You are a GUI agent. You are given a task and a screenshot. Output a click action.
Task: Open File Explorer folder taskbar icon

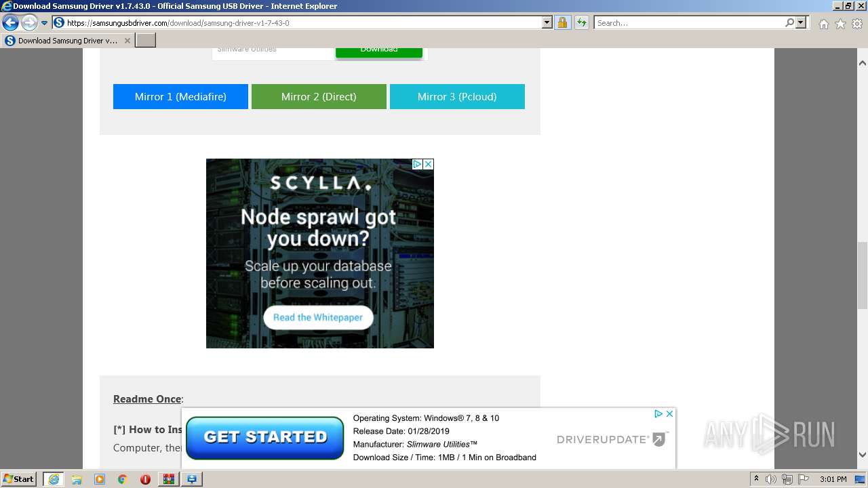tap(77, 479)
